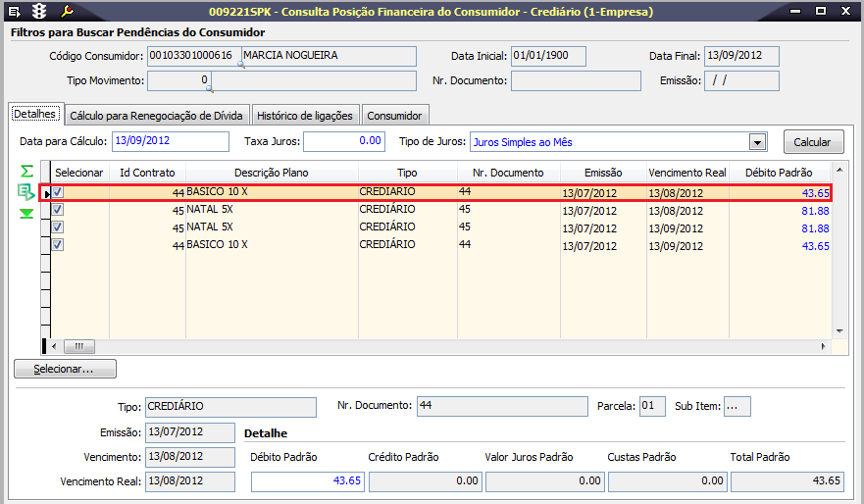Click the row indicator of highlighted row
This screenshot has width=864, height=504.
point(46,193)
